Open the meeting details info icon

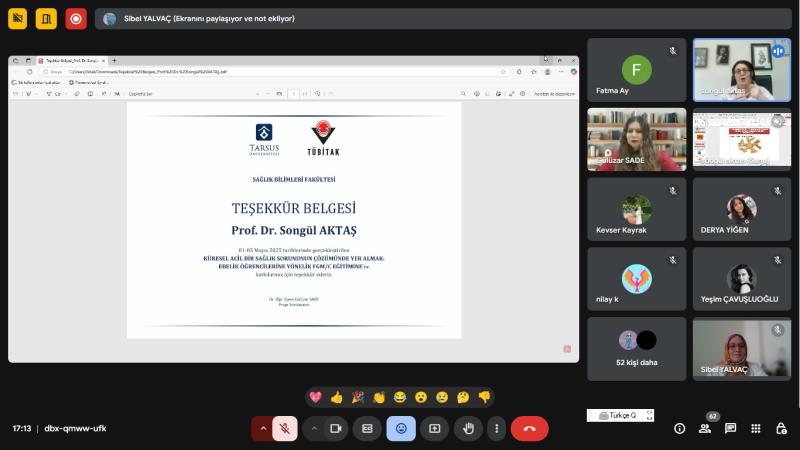click(679, 429)
